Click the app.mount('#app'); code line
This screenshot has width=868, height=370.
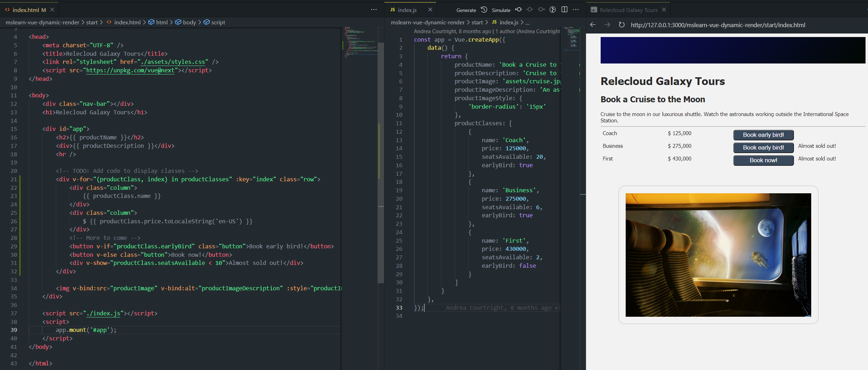click(86, 330)
